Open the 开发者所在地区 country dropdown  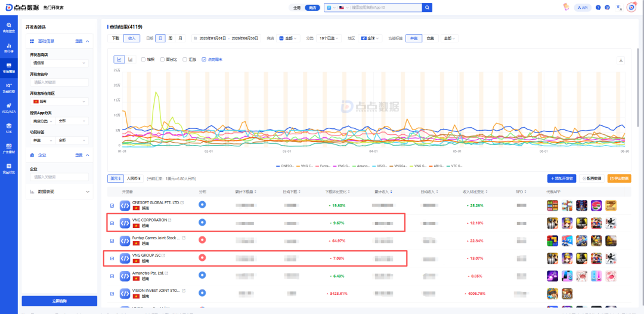coord(59,101)
